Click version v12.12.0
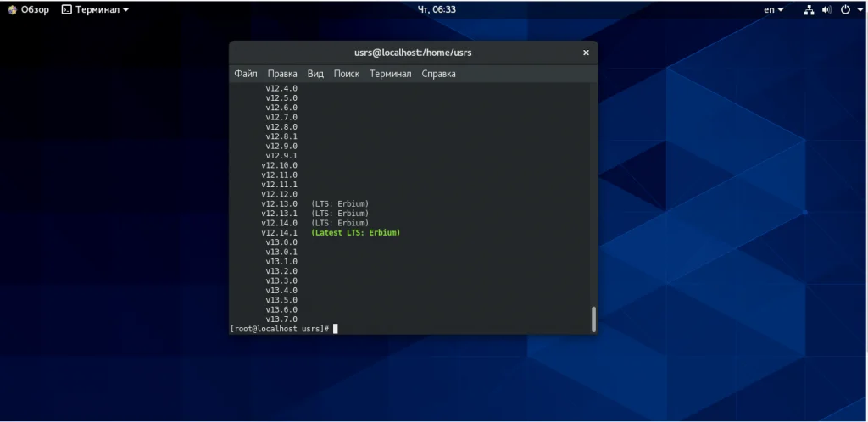Screen dimensions: 868x422 point(280,194)
